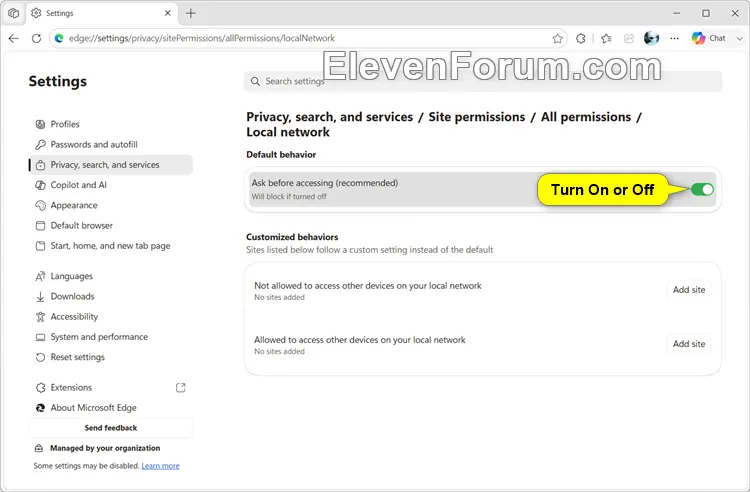Expand the chevron next to Chat
The width and height of the screenshot is (750, 492).
click(739, 38)
